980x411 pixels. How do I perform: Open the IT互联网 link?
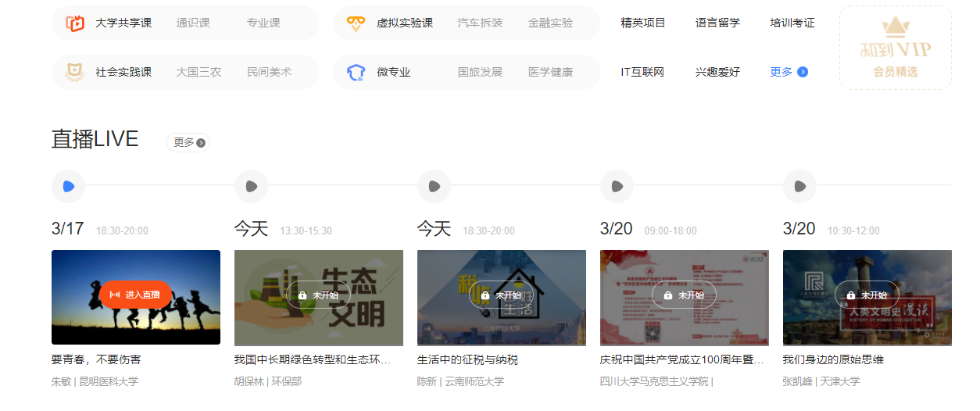coord(642,72)
